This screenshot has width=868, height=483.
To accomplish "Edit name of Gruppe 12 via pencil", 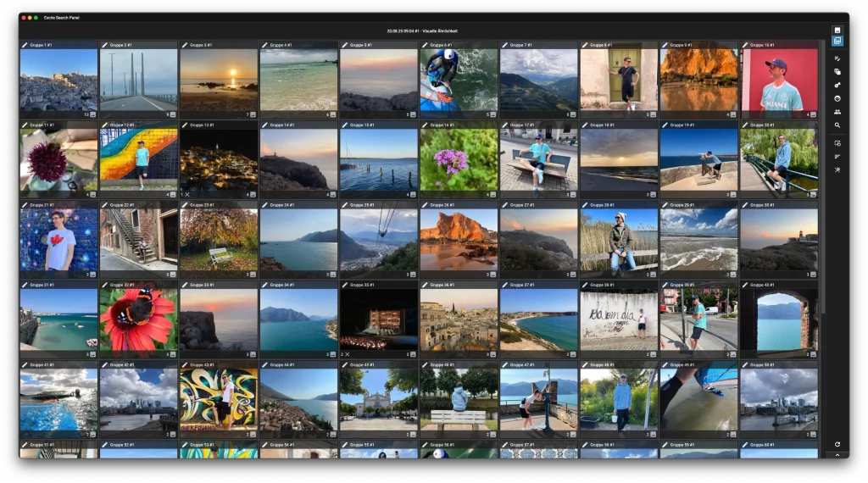I will click(105, 125).
